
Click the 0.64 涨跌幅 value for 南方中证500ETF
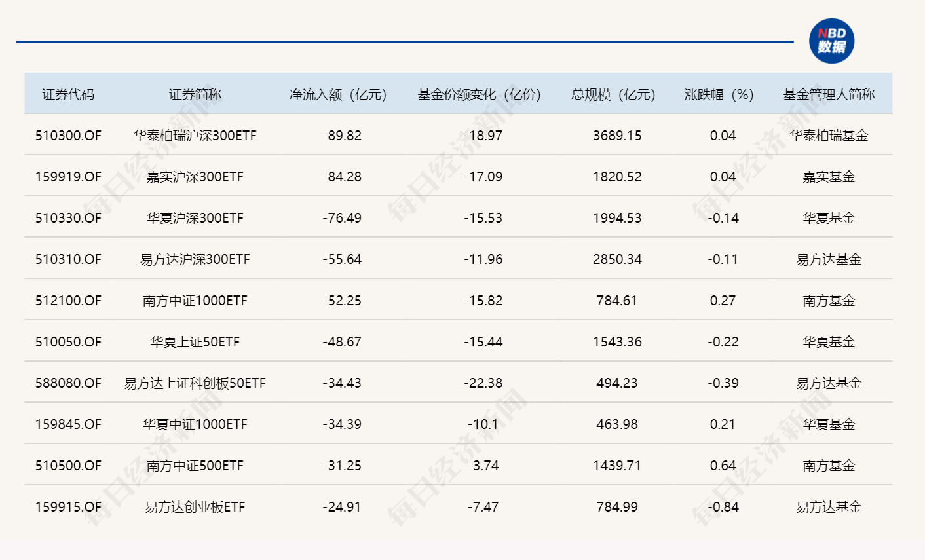(721, 466)
